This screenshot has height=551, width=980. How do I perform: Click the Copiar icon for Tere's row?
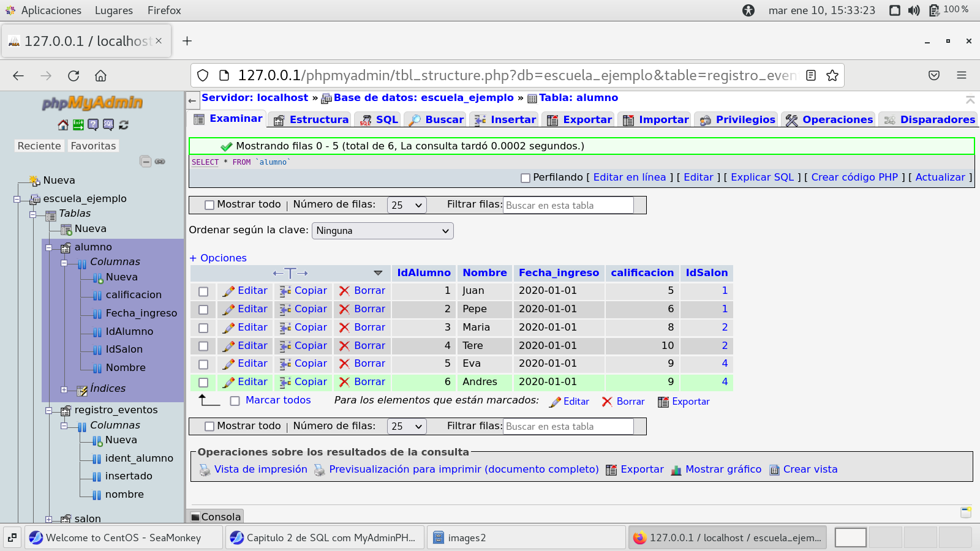coord(285,346)
